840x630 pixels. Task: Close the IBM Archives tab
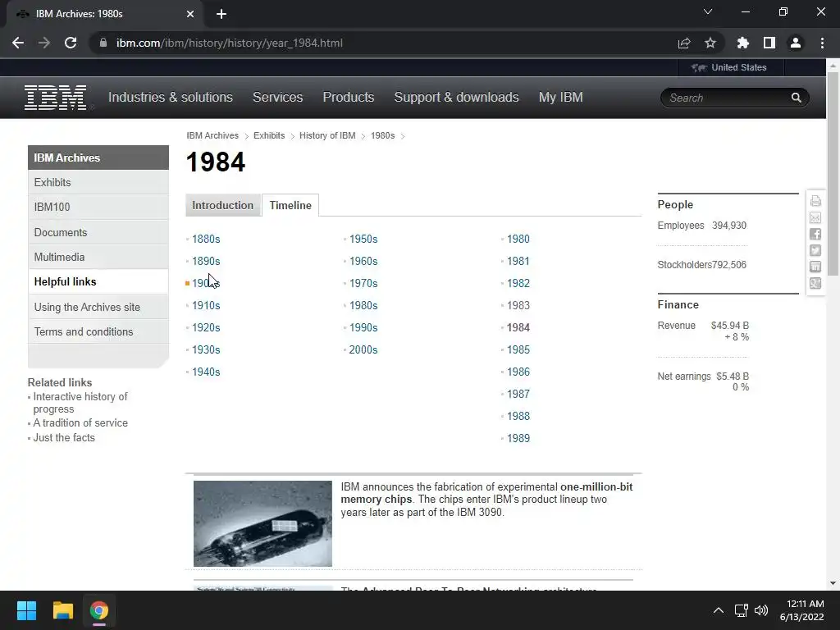click(190, 14)
